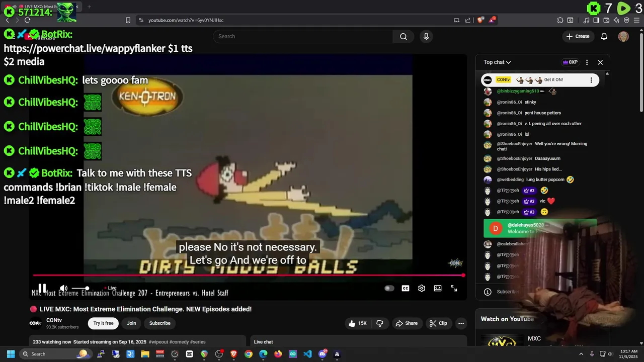Open Brave Rewards triangle icon
Viewport: 644px width, 362px height.
(x=492, y=20)
